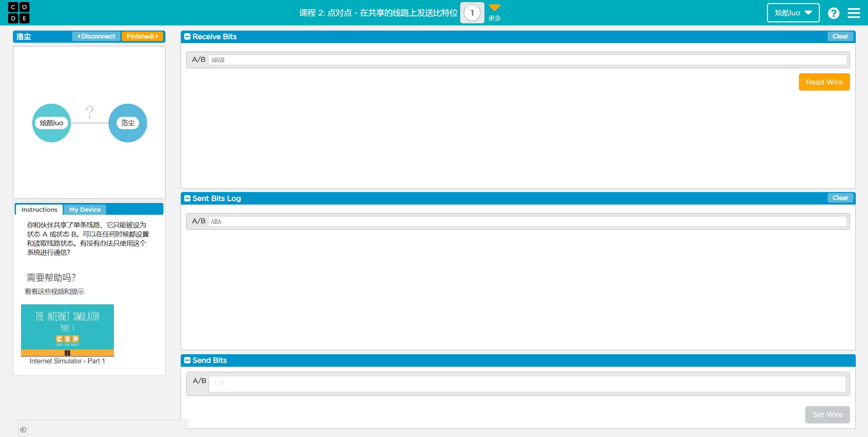Click the Internet Simulator - Part 1 caption
The width and height of the screenshot is (868, 437).
67,361
